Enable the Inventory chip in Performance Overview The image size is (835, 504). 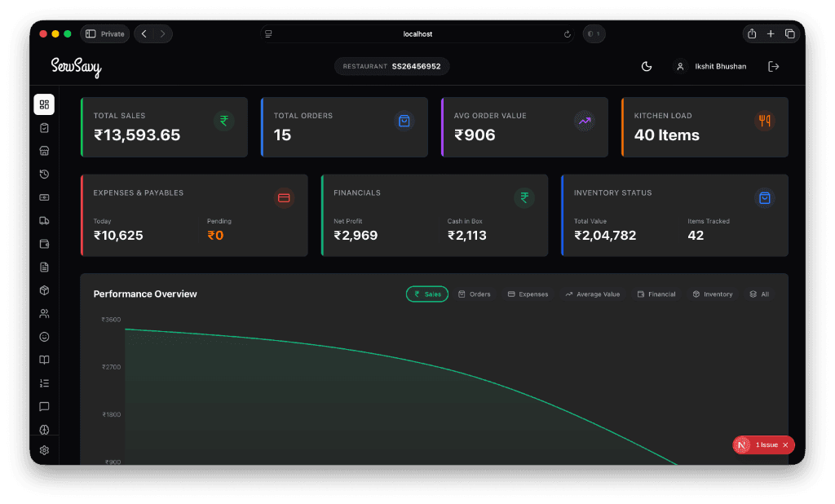[712, 294]
